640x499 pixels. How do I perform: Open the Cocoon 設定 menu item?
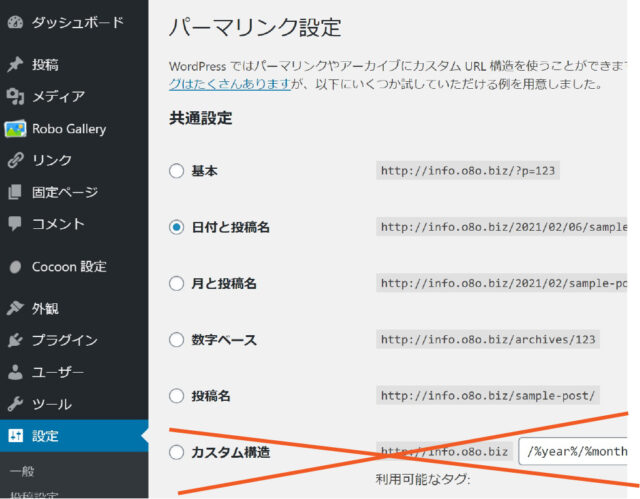tap(69, 267)
